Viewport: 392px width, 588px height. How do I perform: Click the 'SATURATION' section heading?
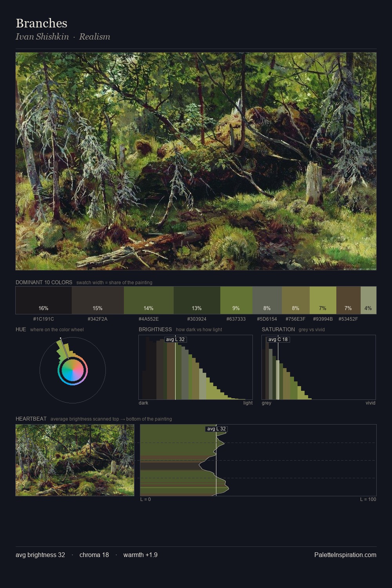(278, 329)
